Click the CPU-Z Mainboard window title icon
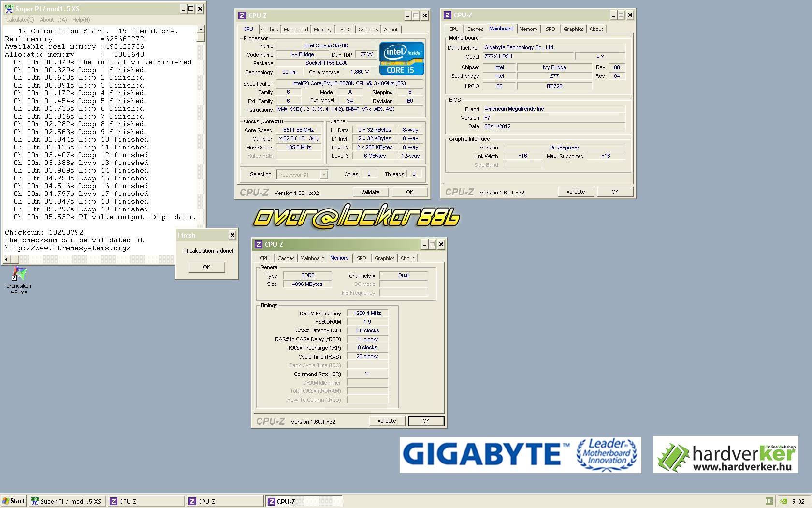The width and height of the screenshot is (812, 508). (448, 15)
